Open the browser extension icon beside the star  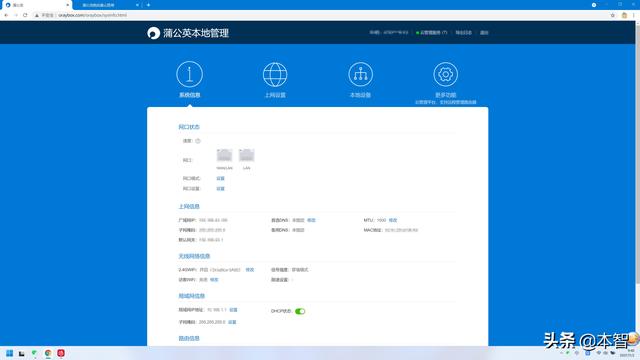click(x=624, y=15)
